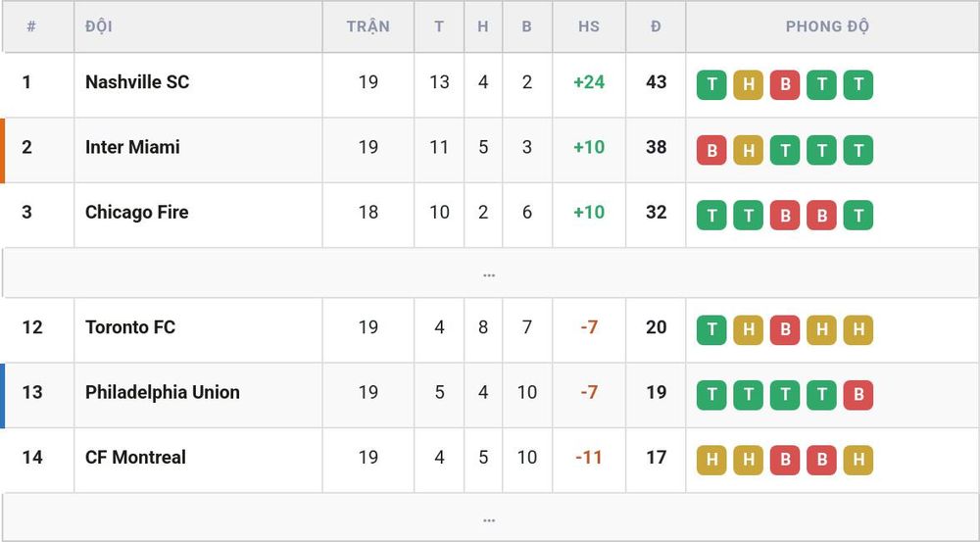
Task: Expand hidden rows between Chicago Fire and Toronto
Action: pos(489,273)
